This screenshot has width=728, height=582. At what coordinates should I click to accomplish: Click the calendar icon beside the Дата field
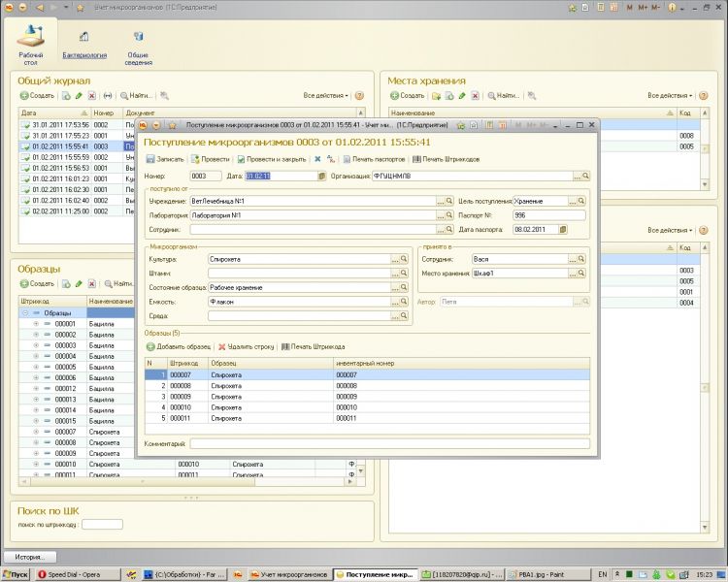pos(322,176)
